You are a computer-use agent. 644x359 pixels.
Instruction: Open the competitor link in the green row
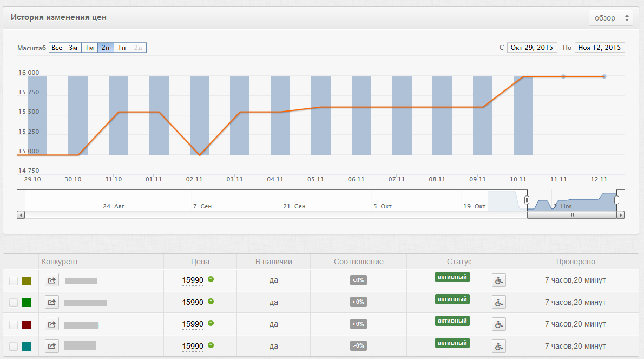pyautogui.click(x=52, y=302)
